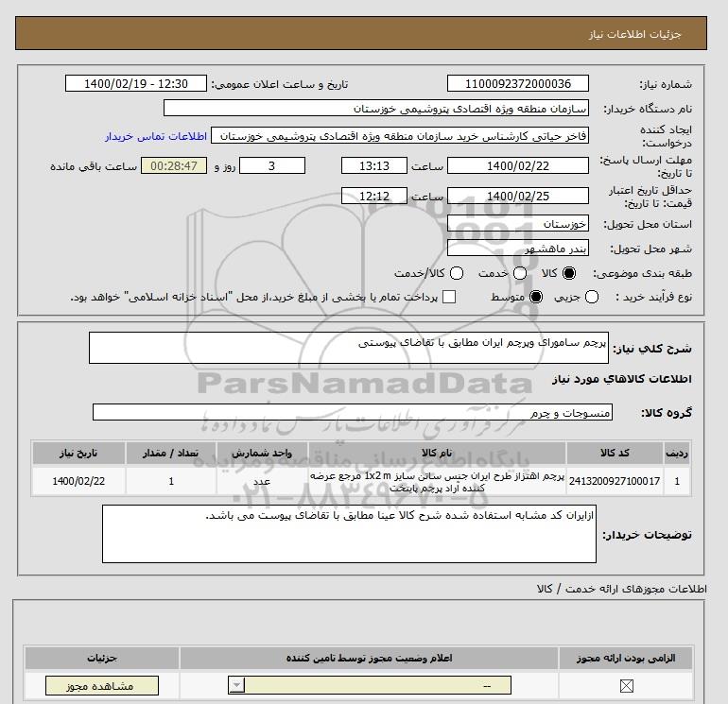Viewport: 728px width, 704px height.
Task: Choose the متوسط purchase type radio
Action: click(536, 297)
